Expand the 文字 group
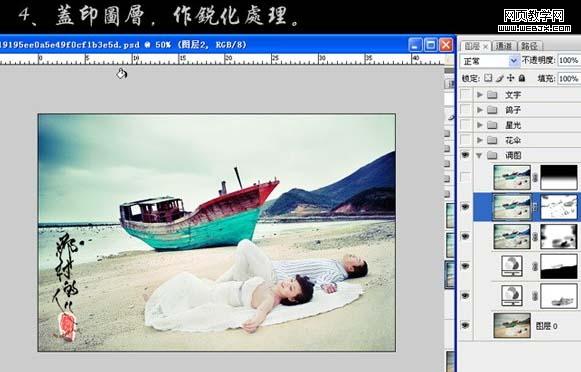Viewport: 581px width, 372px height. click(480, 95)
